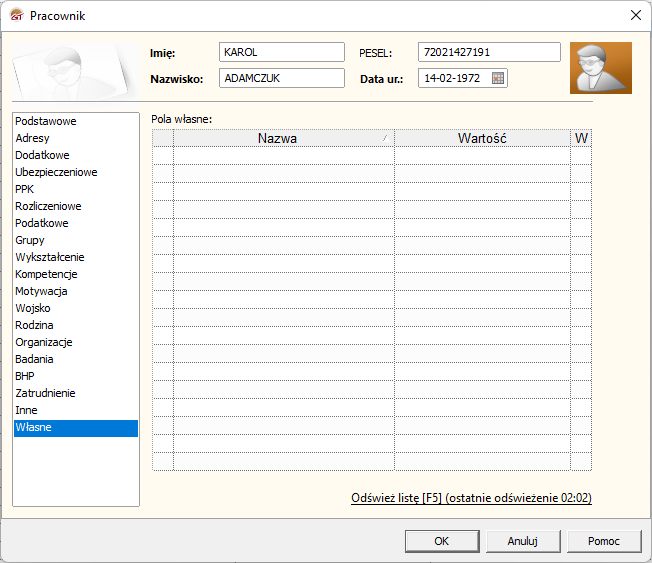
Task: Click the GT app icon in title bar
Action: [x=17, y=15]
